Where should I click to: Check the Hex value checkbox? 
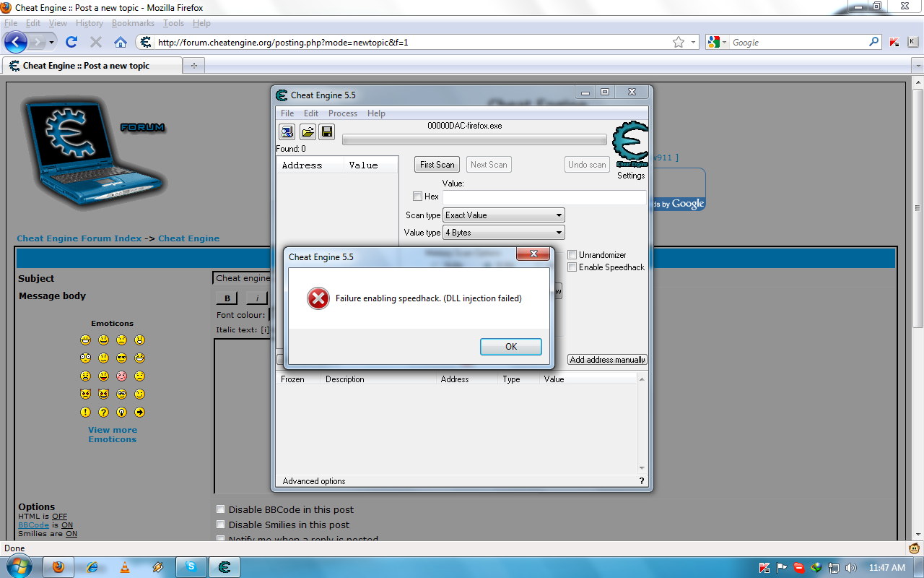tap(417, 197)
